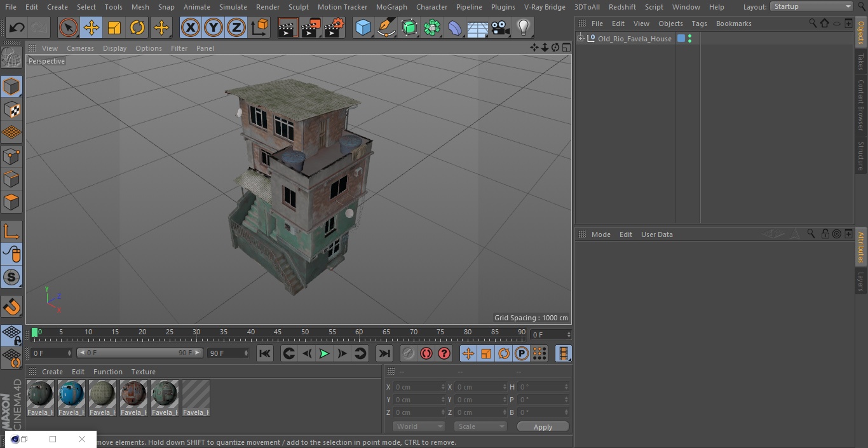Toggle Scale keyframe recording

pyautogui.click(x=486, y=353)
